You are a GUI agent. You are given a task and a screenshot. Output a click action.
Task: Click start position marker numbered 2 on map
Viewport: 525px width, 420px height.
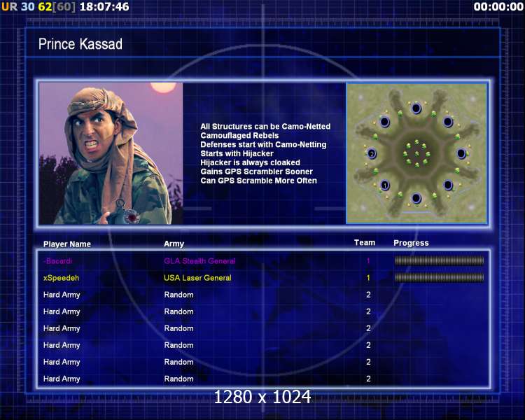(x=372, y=154)
